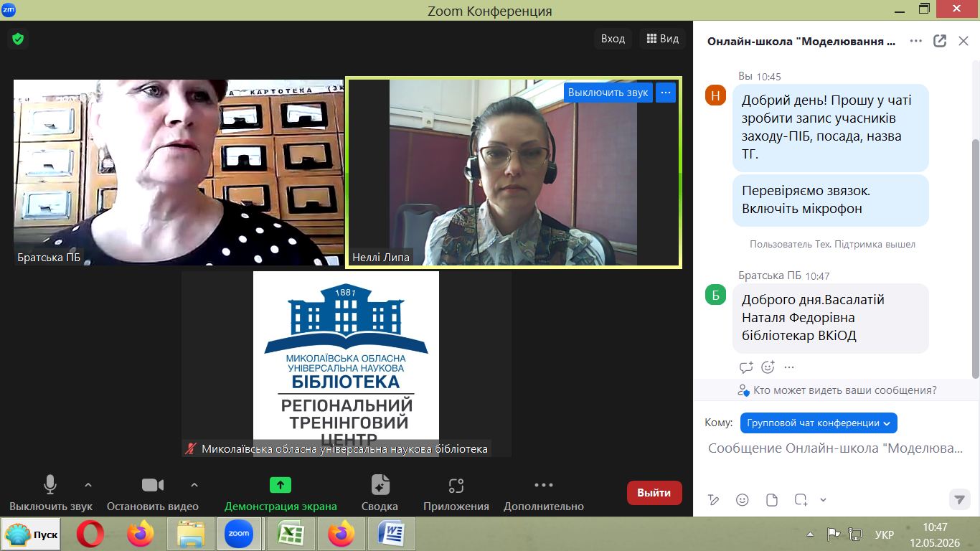This screenshot has width=980, height=551.
Task: Restore down the Zoom Конференция window
Action: point(924,9)
